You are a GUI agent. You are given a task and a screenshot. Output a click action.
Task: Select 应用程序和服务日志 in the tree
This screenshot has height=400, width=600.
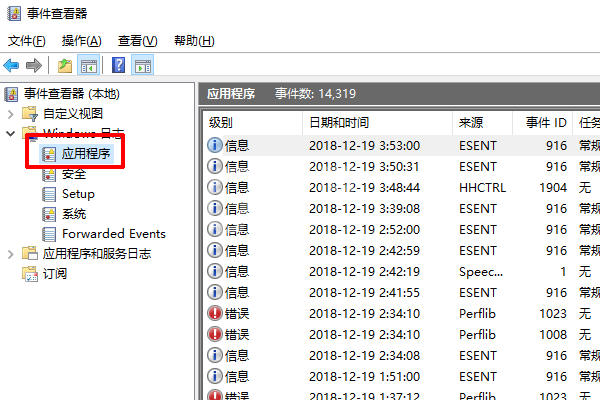pos(97,254)
